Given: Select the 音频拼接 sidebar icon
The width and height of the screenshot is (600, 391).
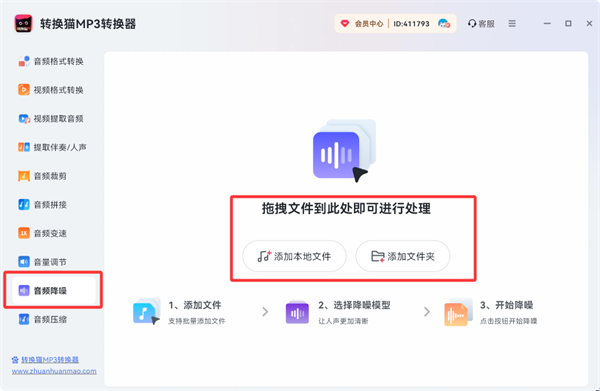Looking at the screenshot, I should pyautogui.click(x=24, y=205).
